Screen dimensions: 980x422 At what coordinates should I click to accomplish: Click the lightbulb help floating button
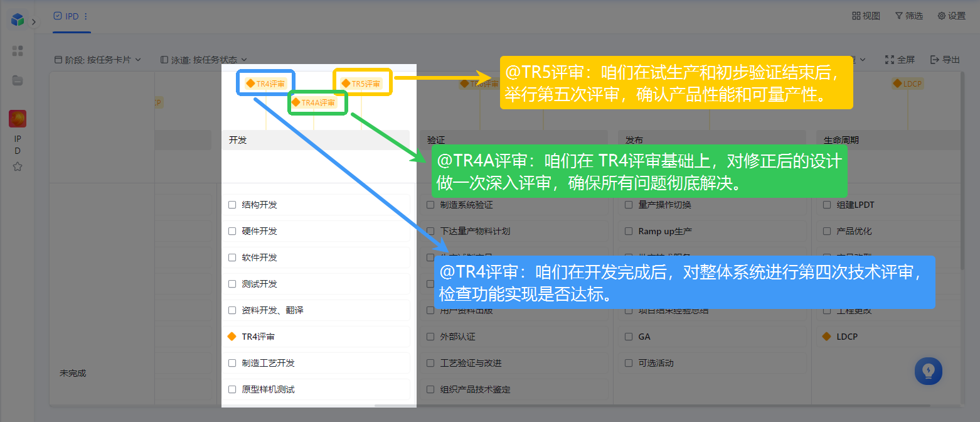(929, 371)
